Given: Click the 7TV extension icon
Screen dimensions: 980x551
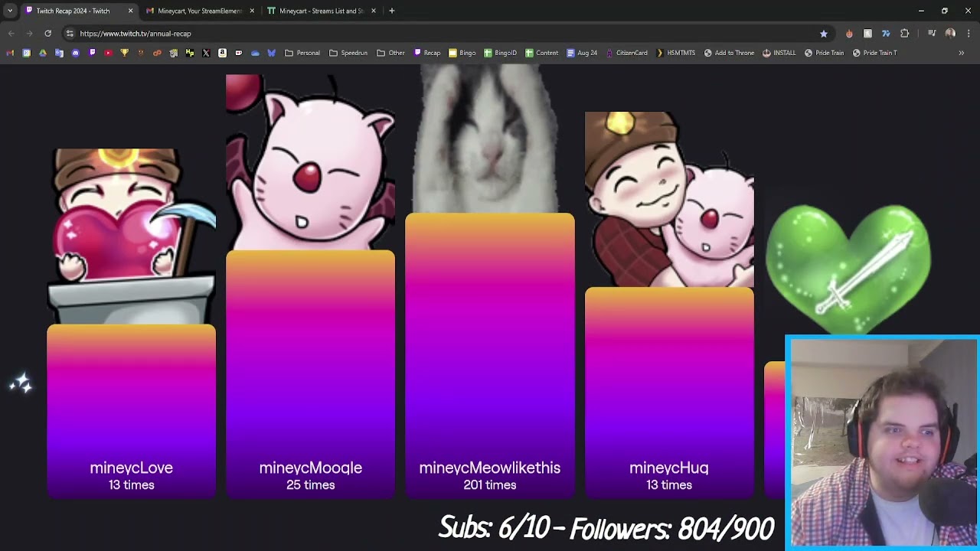Looking at the screenshot, I should pos(886,34).
